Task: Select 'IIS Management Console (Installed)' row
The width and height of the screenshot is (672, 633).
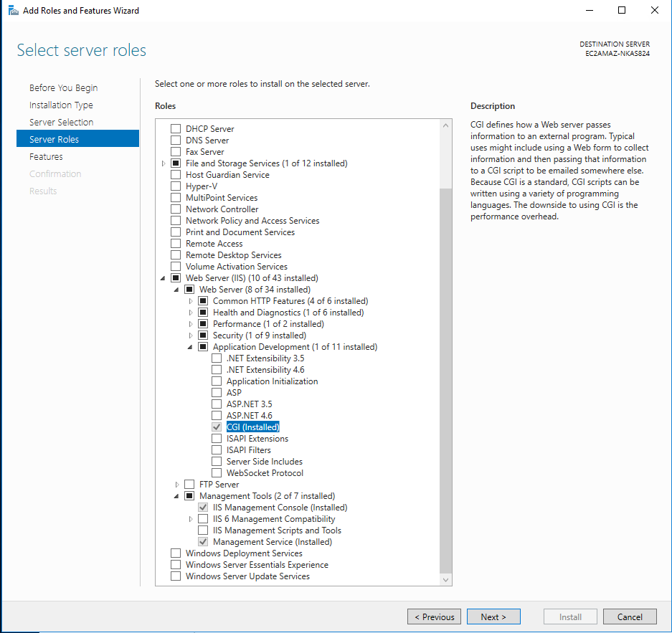Action: [280, 507]
